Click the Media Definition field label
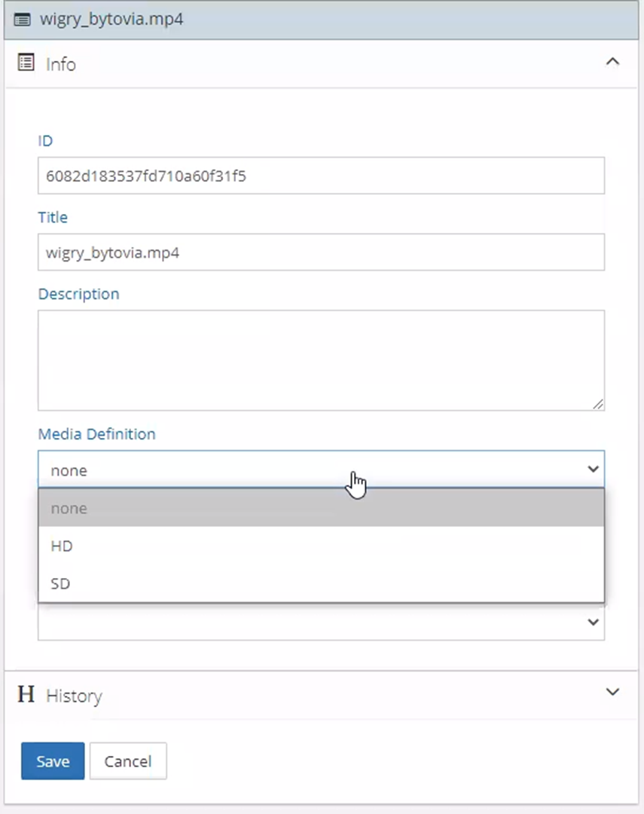The height and width of the screenshot is (814, 644). tap(96, 434)
